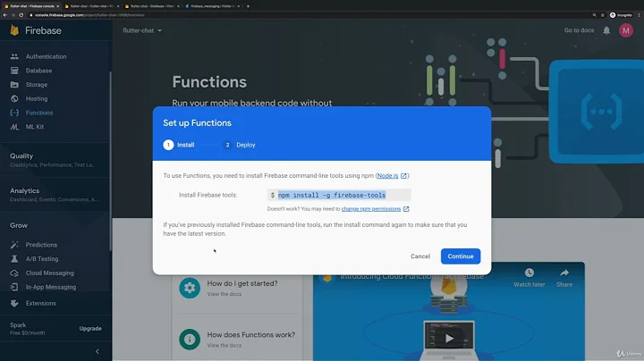Screen dimensions: 644x361
Task: Open the Extensions icon in sidebar
Action: point(14,303)
